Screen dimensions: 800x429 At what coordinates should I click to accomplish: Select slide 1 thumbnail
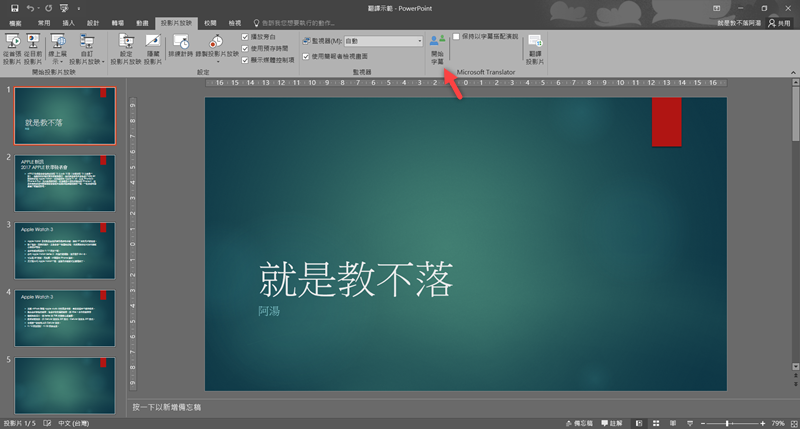(x=65, y=116)
